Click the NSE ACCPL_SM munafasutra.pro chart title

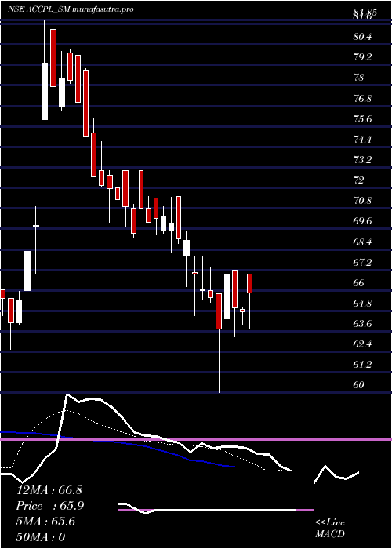click(x=71, y=9)
